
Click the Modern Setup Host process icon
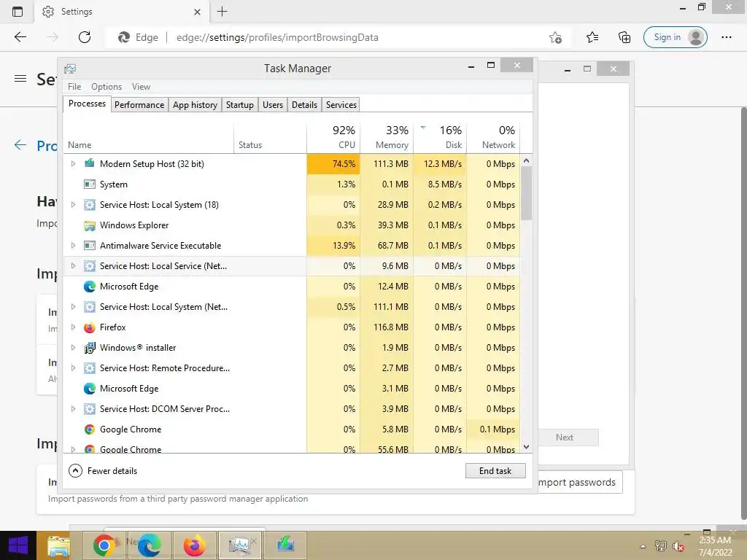(90, 164)
